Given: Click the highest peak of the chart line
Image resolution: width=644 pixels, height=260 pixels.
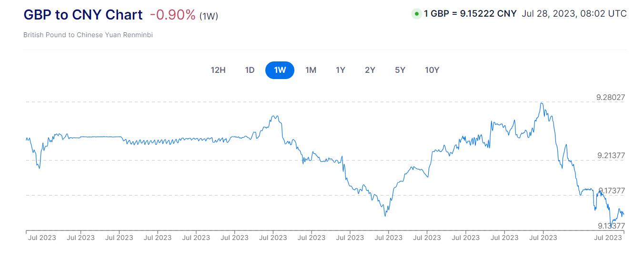Looking at the screenshot, I should click(542, 102).
